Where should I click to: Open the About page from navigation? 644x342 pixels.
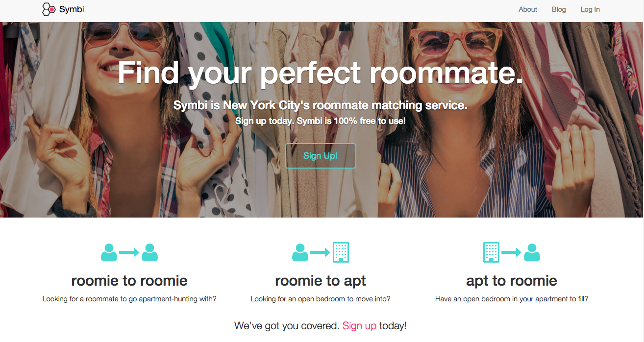click(528, 9)
